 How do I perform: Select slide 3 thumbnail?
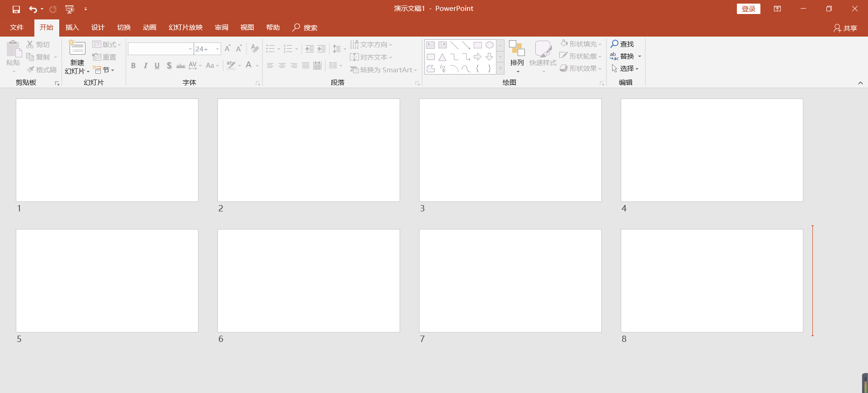pyautogui.click(x=510, y=150)
